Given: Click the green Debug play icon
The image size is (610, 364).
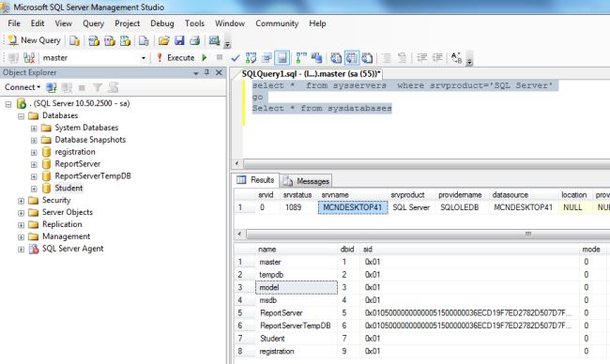Looking at the screenshot, I should (205, 58).
